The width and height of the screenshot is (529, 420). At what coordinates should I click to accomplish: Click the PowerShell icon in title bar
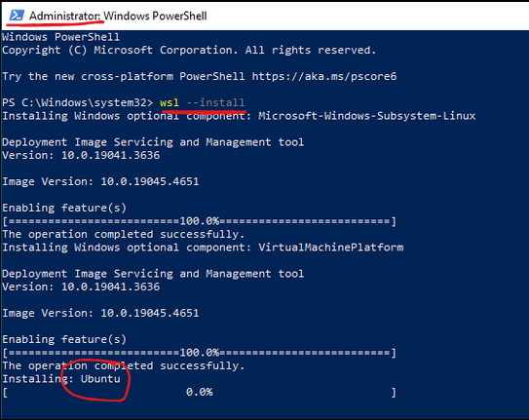[x=17, y=16]
